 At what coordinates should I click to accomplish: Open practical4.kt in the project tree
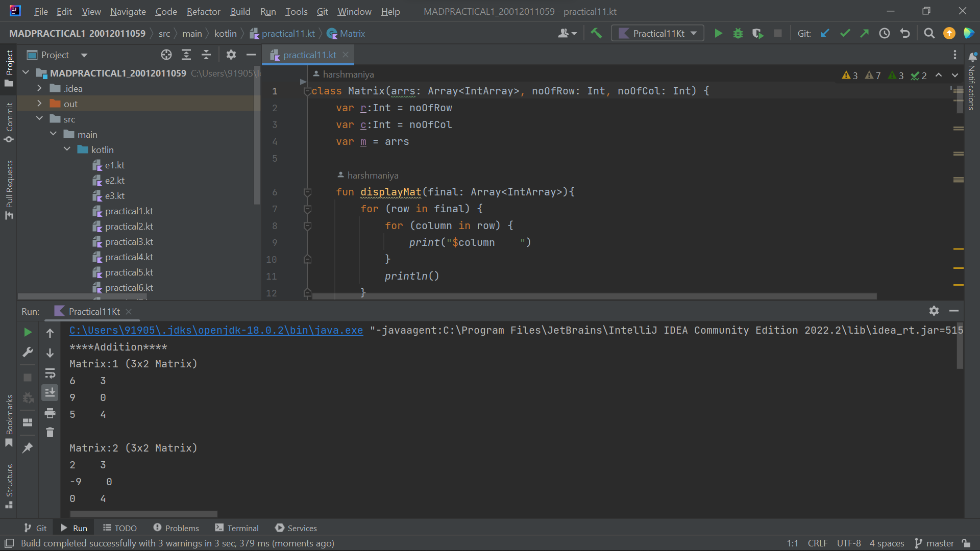tap(129, 257)
